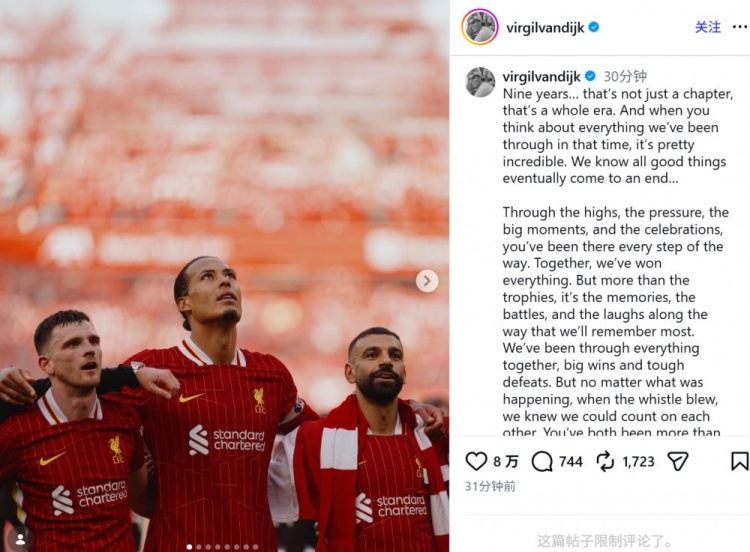Click the 31分钟前 timestamp

(x=490, y=486)
